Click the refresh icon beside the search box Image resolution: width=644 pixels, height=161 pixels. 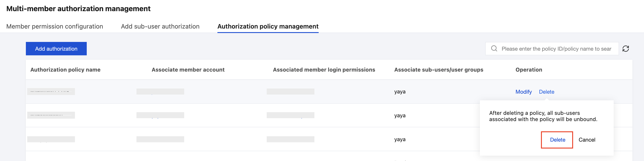click(x=625, y=48)
